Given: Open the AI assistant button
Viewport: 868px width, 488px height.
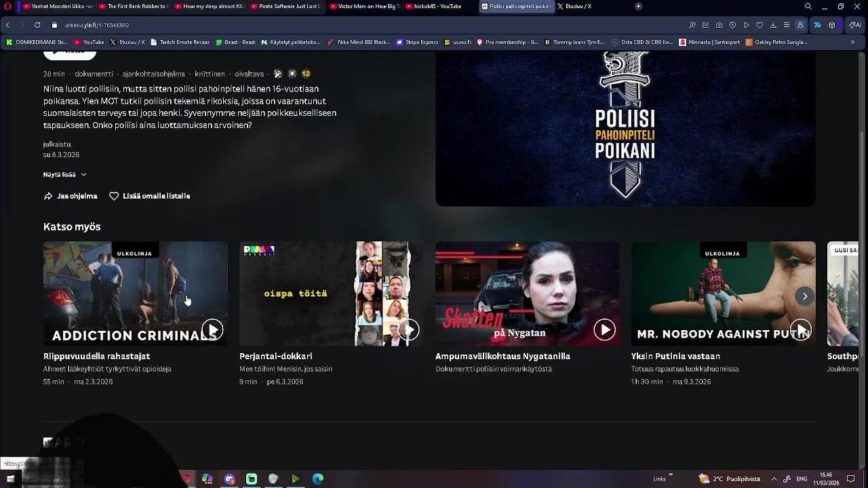Looking at the screenshot, I should click(855, 25).
